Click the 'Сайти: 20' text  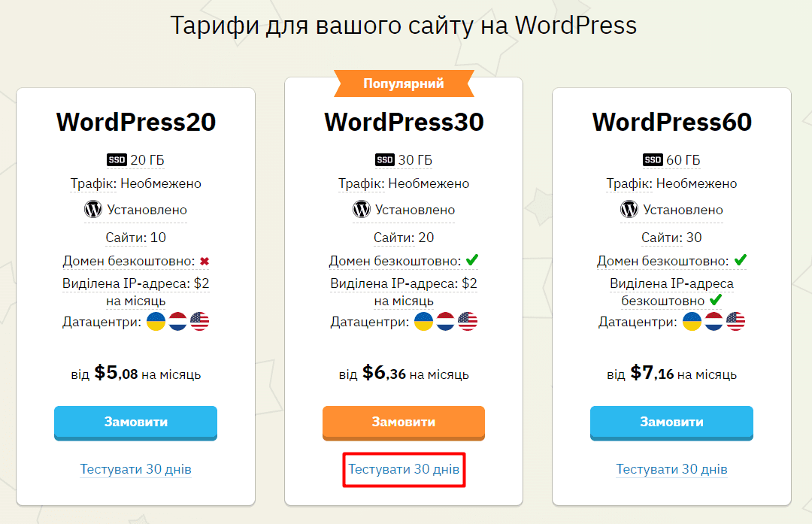click(404, 238)
